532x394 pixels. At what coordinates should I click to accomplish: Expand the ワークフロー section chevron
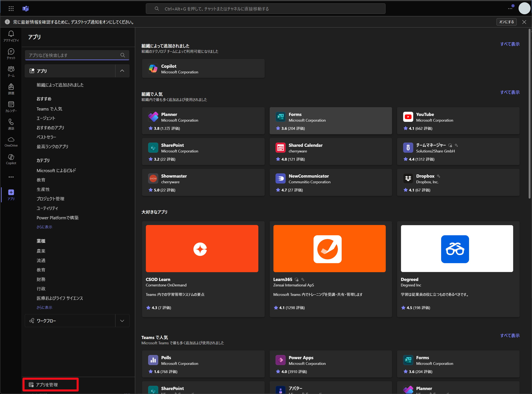122,321
